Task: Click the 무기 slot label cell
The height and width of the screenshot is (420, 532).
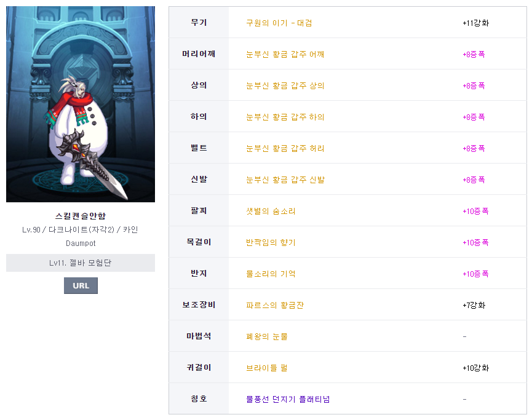Action: 199,23
